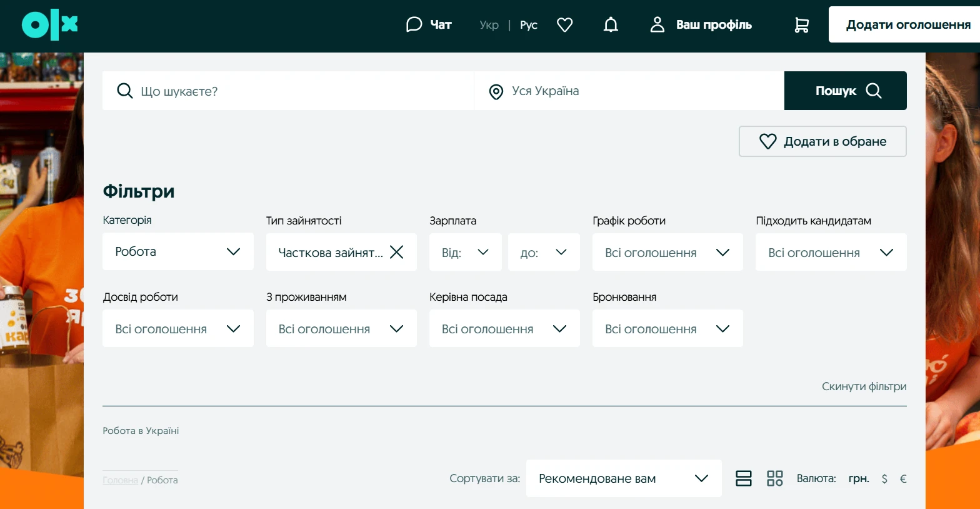Select грн. currency
980x509 pixels.
[859, 478]
